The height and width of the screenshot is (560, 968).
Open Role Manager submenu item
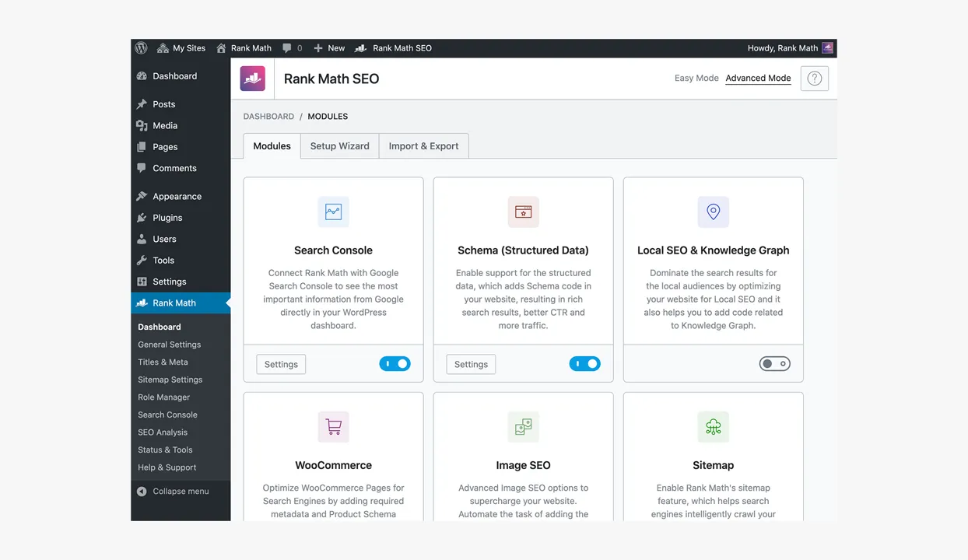coord(164,397)
